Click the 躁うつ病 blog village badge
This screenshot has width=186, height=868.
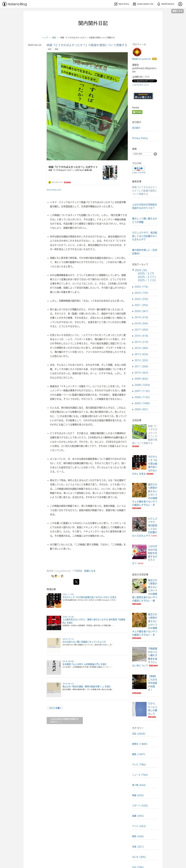(138, 168)
